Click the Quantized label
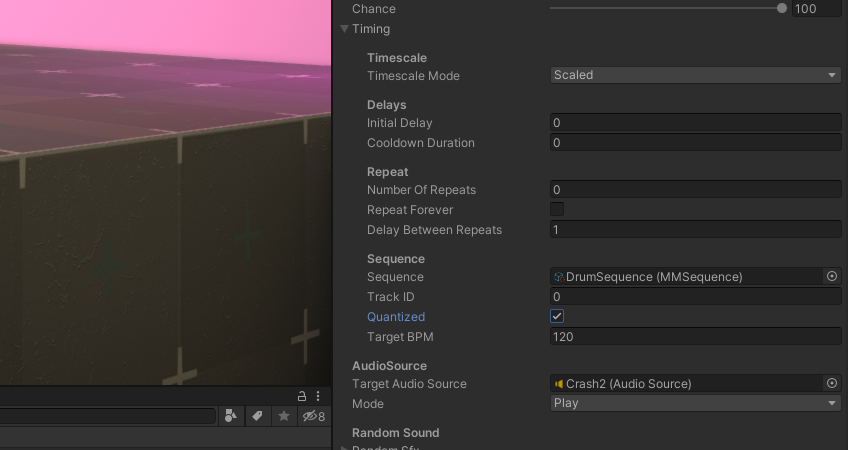The width and height of the screenshot is (848, 450). 396,317
